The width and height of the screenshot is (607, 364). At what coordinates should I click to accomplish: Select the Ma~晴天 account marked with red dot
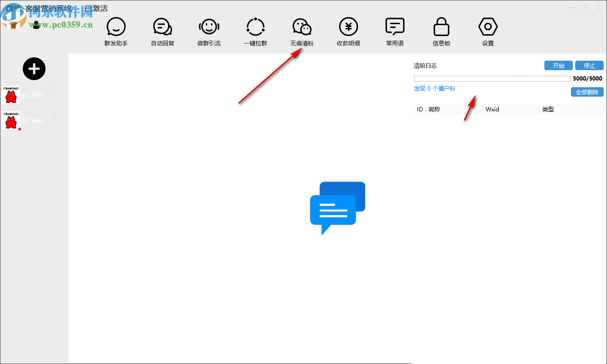(x=29, y=121)
